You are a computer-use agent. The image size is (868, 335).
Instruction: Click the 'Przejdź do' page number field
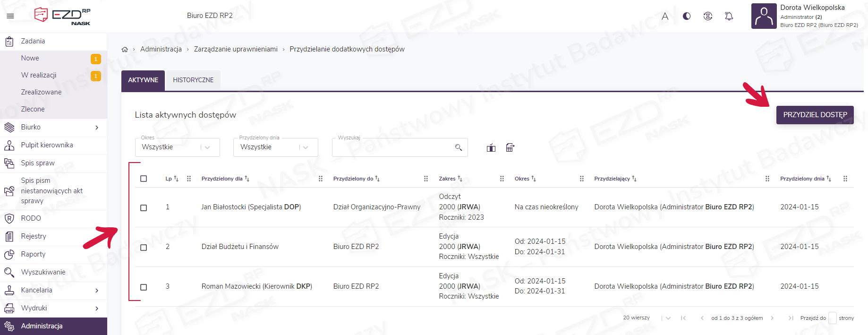[832, 318]
